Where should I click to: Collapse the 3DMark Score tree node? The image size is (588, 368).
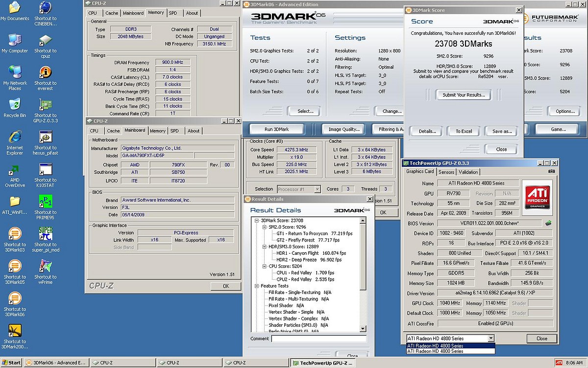(x=257, y=221)
